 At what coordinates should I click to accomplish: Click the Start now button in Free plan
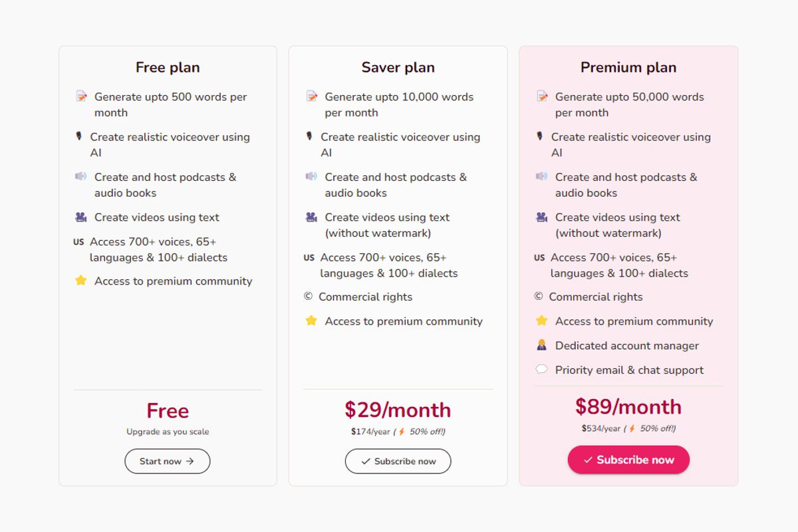[168, 461]
